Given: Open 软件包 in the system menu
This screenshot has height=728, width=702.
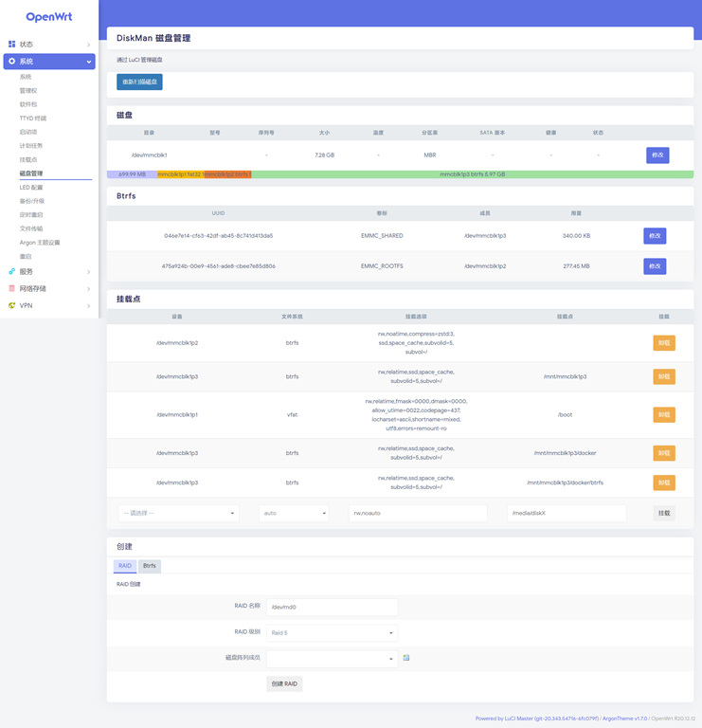Looking at the screenshot, I should tap(28, 104).
